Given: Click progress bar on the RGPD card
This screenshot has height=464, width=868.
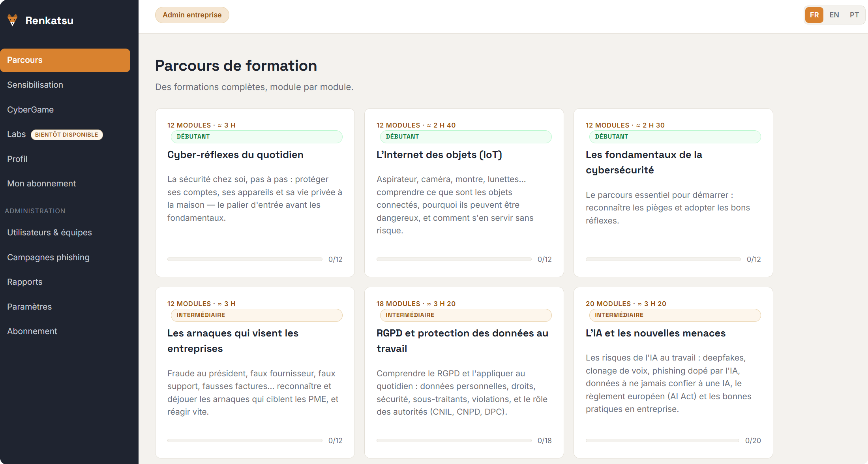Looking at the screenshot, I should click(x=454, y=441).
